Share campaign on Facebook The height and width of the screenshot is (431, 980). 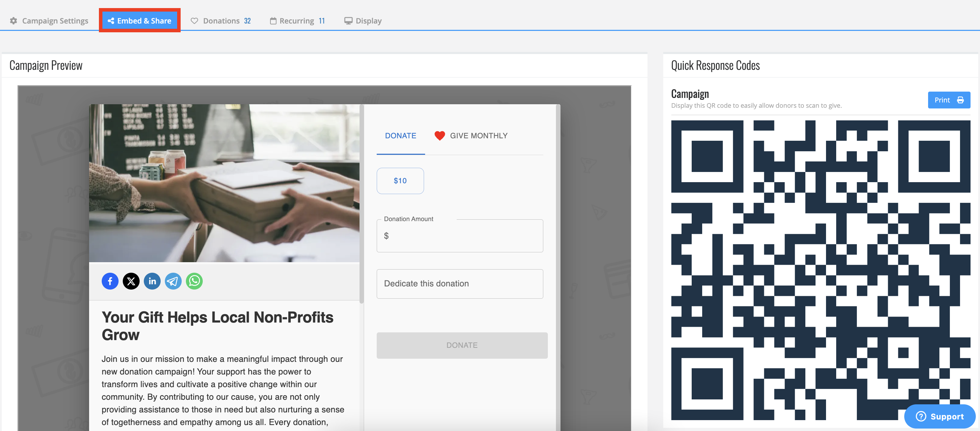coord(110,281)
